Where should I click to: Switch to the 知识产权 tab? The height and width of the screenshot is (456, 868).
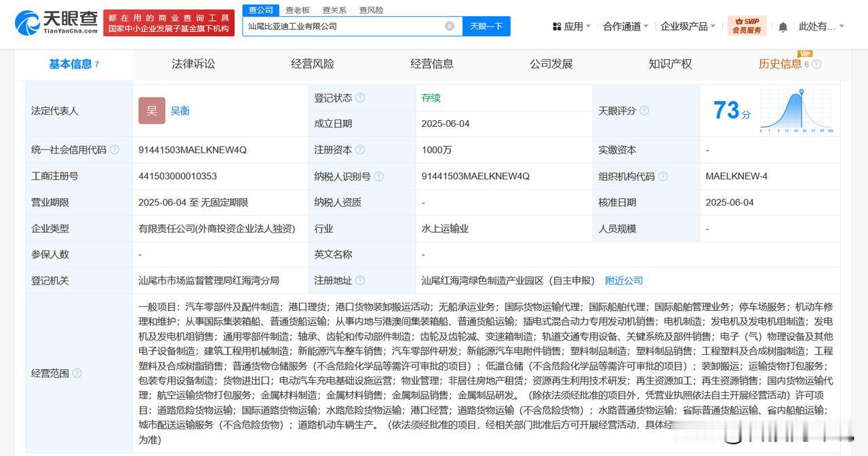tap(671, 64)
